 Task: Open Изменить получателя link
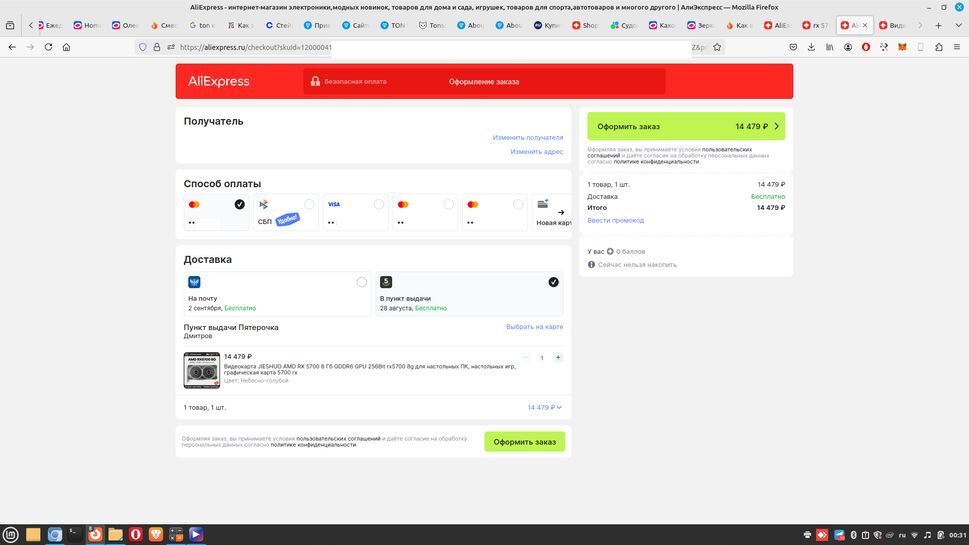[528, 137]
